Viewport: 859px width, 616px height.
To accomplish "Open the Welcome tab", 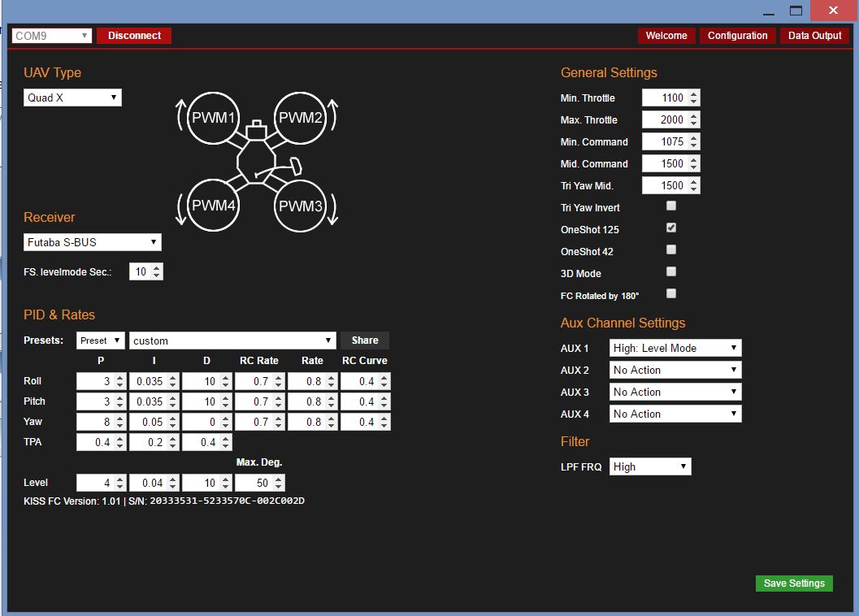I will pos(666,36).
